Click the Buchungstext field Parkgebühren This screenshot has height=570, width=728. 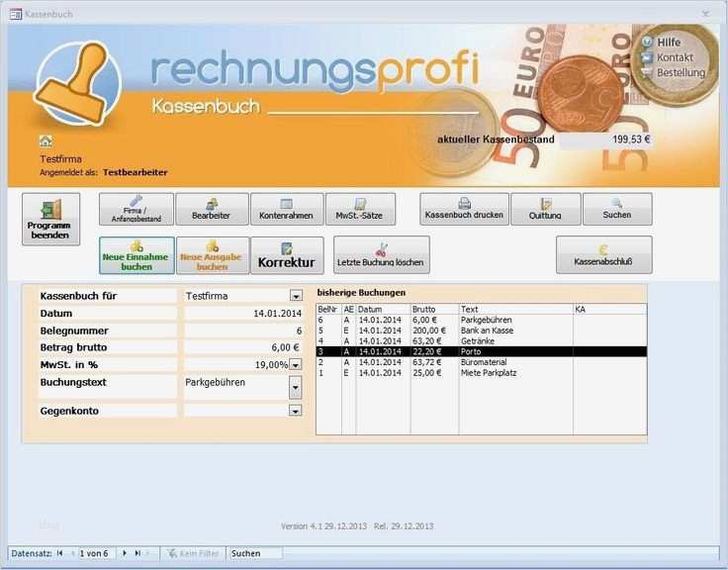[x=236, y=388]
